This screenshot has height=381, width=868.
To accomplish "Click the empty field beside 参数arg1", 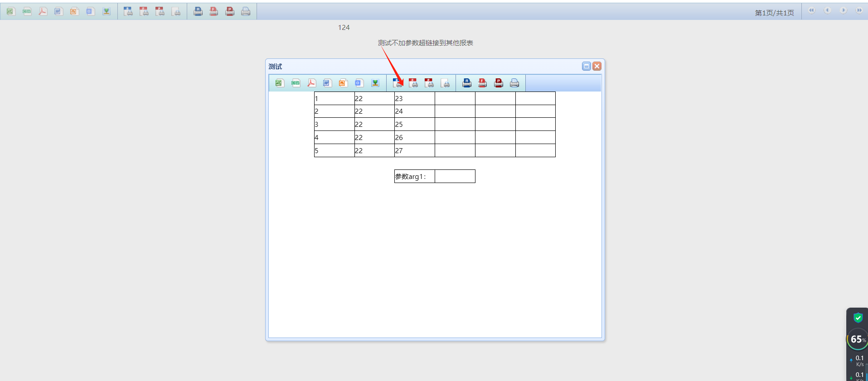I will [x=455, y=176].
